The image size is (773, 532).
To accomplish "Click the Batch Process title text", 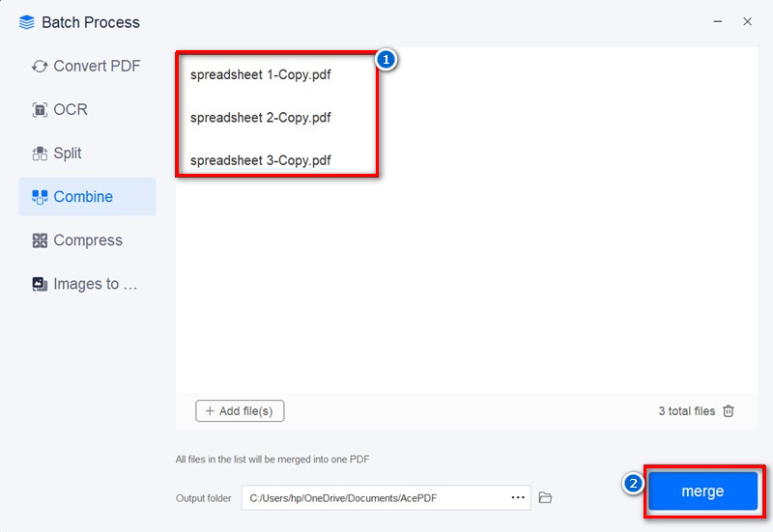I will (x=91, y=22).
